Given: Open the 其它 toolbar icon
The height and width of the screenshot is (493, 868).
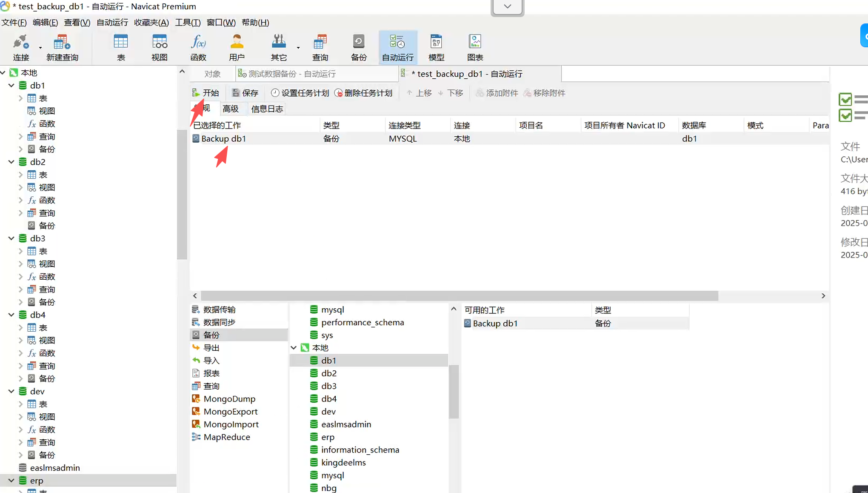Looking at the screenshot, I should pyautogui.click(x=279, y=48).
